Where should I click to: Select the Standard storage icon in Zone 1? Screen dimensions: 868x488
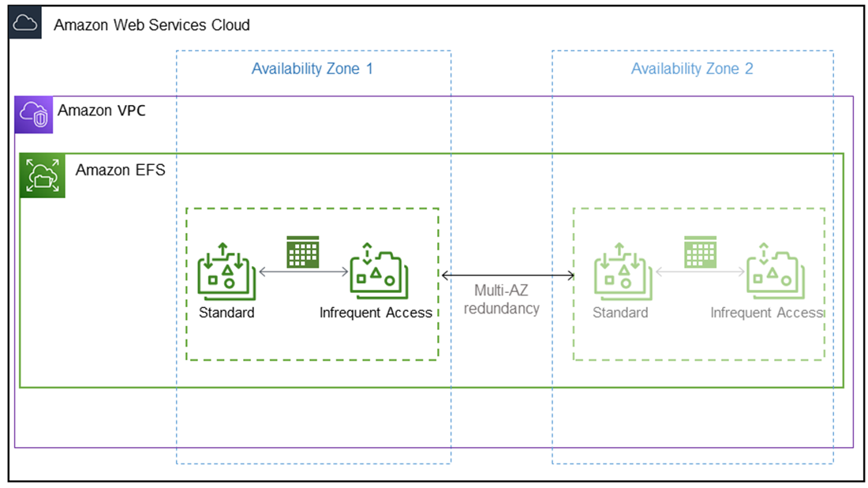pyautogui.click(x=227, y=271)
